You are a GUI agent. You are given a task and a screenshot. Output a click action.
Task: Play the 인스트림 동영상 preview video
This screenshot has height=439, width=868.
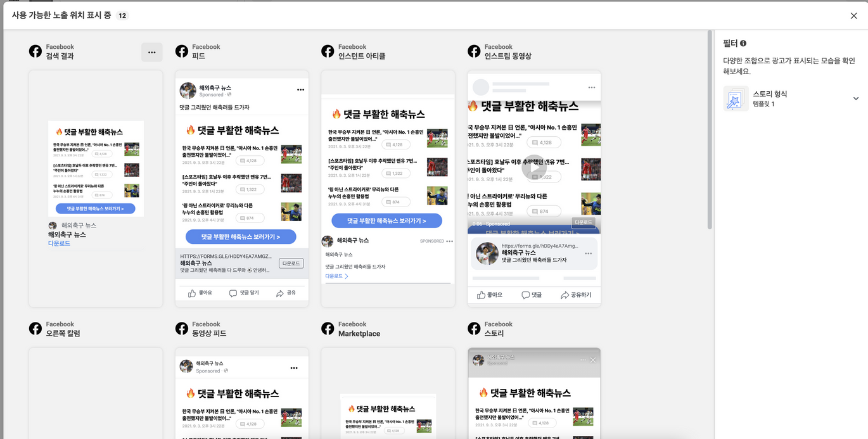(x=533, y=167)
